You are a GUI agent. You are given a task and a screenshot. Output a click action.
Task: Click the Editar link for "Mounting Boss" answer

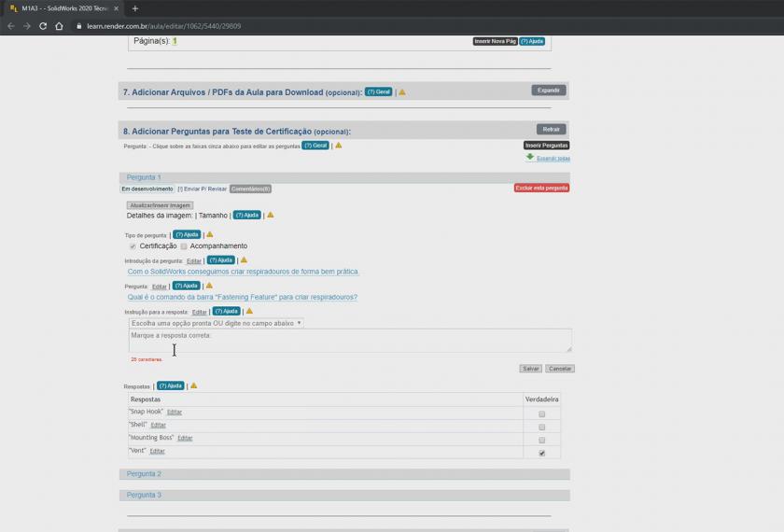(x=185, y=438)
